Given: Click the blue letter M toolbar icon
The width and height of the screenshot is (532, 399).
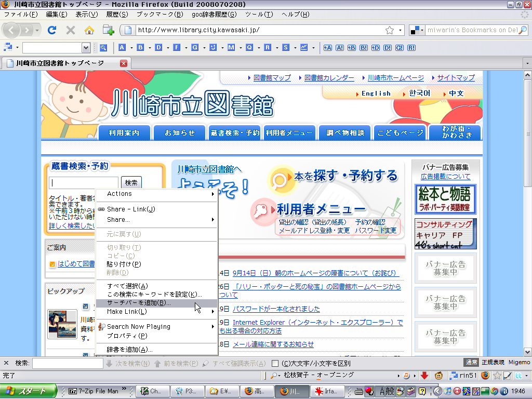Looking at the screenshot, I should pos(231,47).
